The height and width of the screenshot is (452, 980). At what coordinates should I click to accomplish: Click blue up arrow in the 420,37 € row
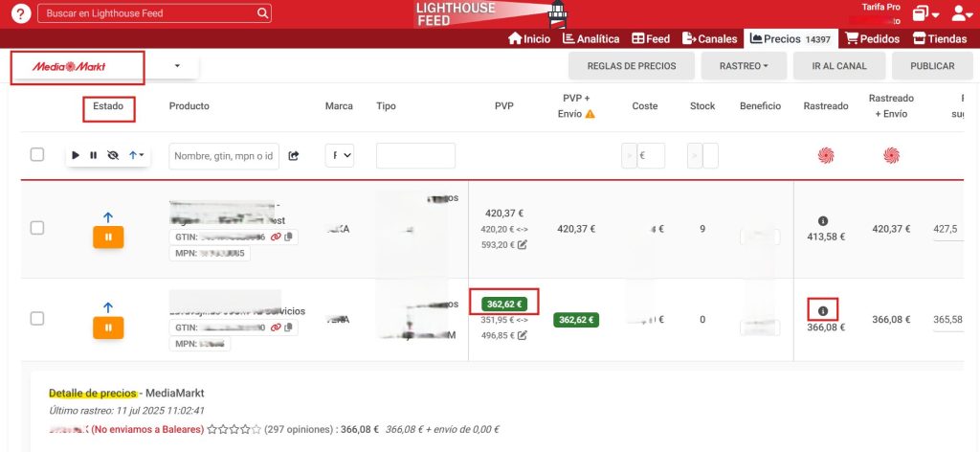tap(108, 217)
